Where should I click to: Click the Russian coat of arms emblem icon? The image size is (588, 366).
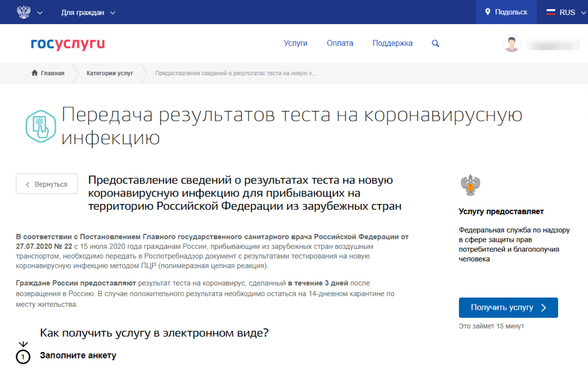[24, 12]
